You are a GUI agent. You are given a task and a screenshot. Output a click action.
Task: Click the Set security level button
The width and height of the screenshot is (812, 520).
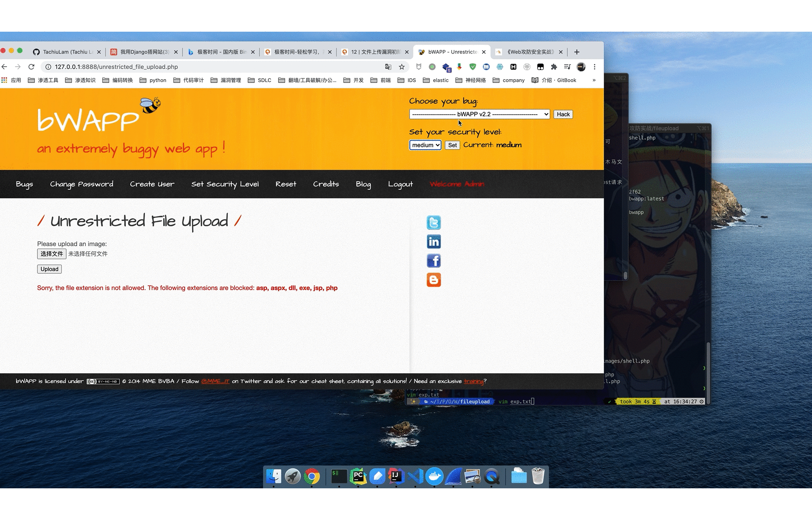(451, 145)
